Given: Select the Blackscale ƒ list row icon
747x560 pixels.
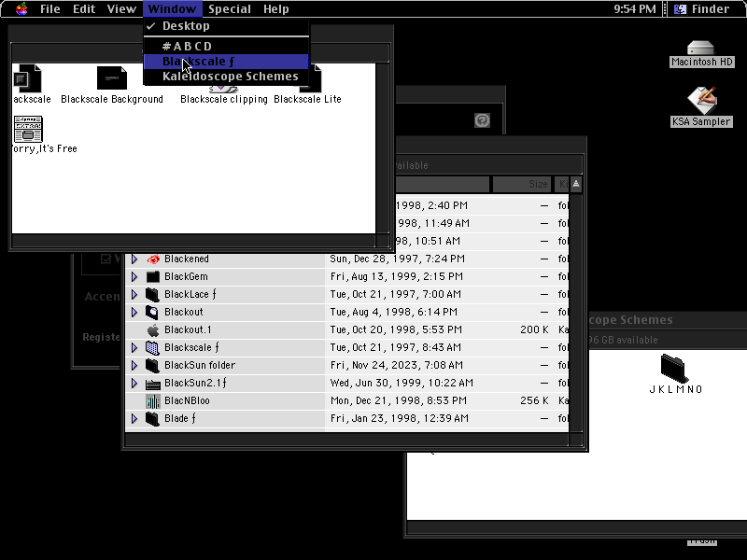Looking at the screenshot, I should click(x=153, y=347).
